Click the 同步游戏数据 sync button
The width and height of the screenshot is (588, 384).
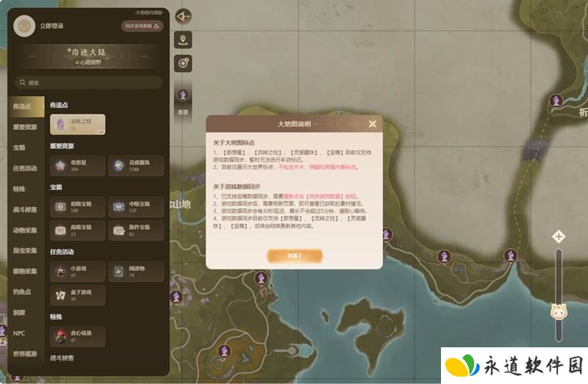pyautogui.click(x=142, y=26)
